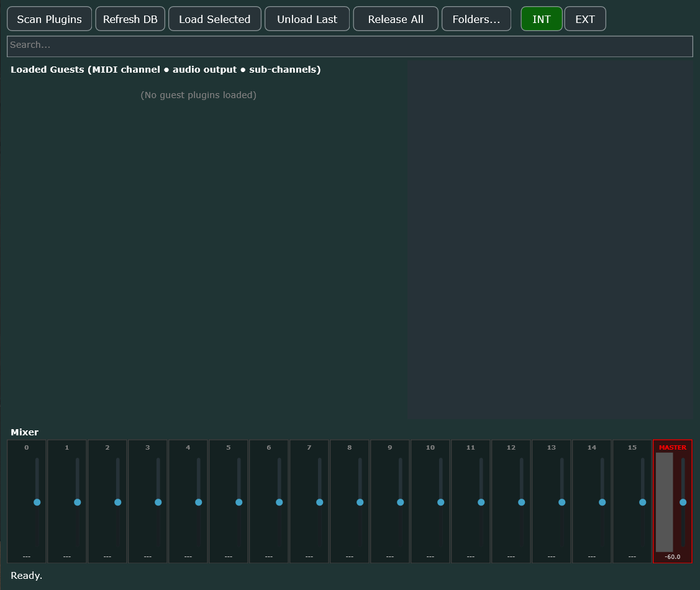This screenshot has width=700, height=590.
Task: Click mixer channel number 12 label
Action: point(511,447)
